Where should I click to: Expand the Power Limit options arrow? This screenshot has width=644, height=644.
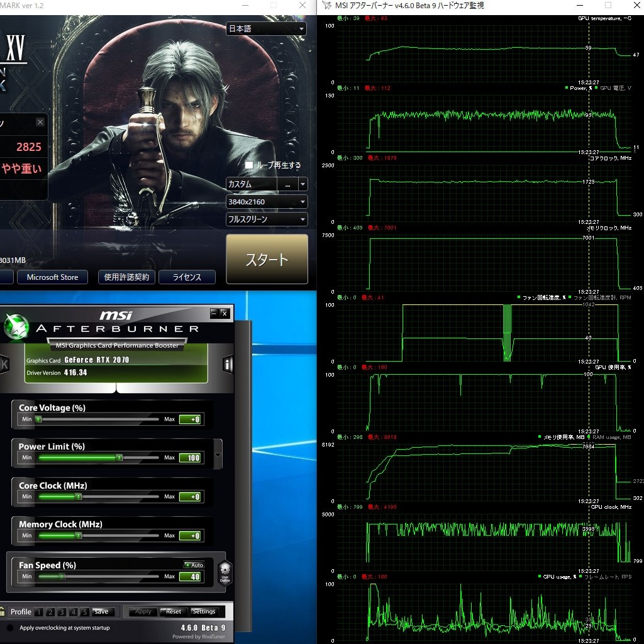coord(218,455)
